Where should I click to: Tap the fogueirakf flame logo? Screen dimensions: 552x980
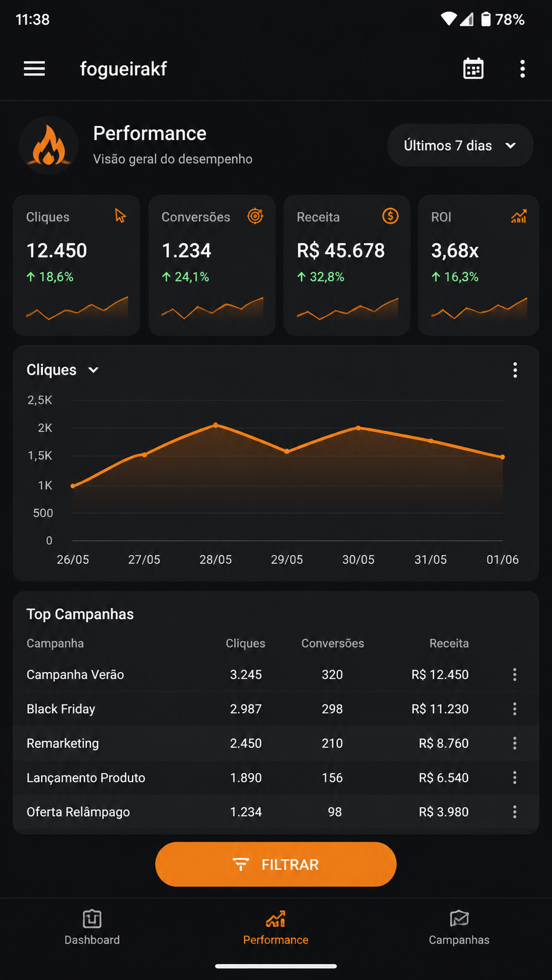click(x=49, y=145)
